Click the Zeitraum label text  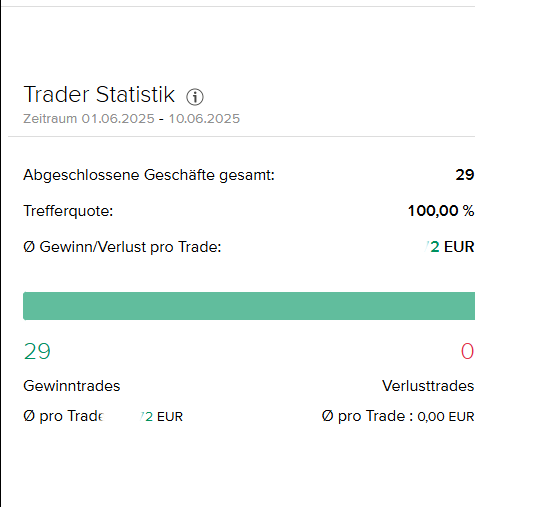pos(50,119)
